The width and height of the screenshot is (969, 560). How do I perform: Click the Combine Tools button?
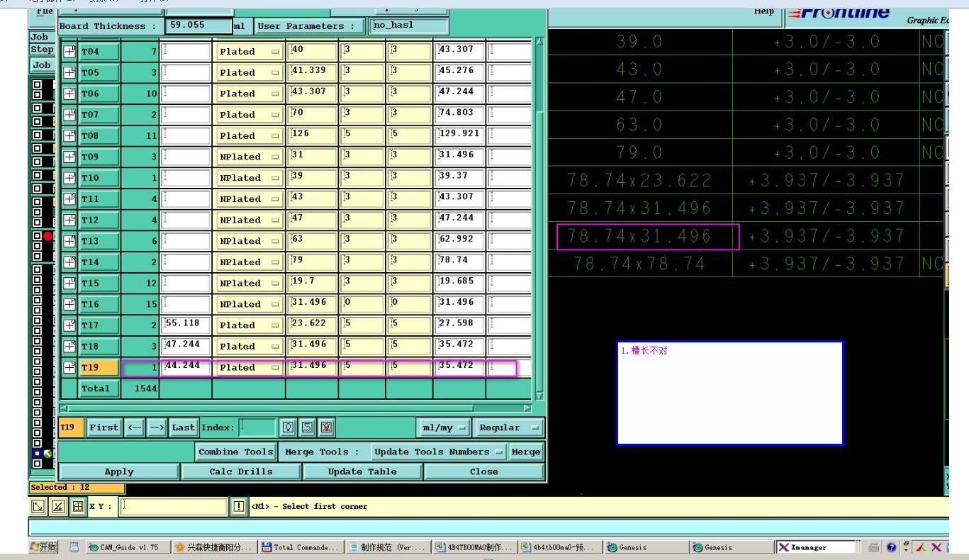[236, 452]
